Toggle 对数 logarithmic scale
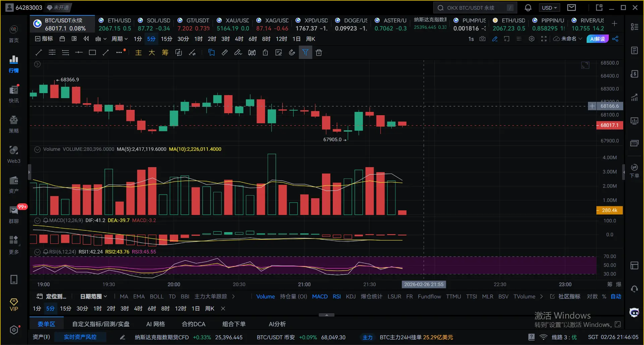The width and height of the screenshot is (644, 345). pos(592,296)
